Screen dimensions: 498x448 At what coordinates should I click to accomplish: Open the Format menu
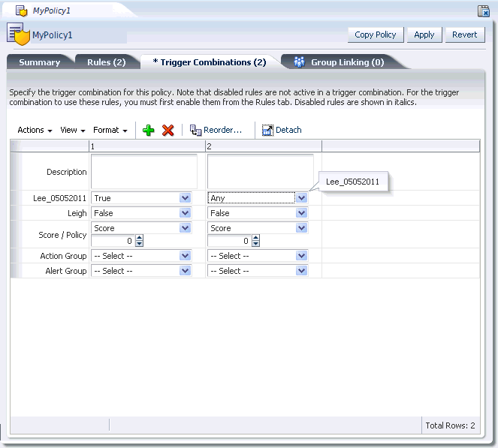[110, 130]
